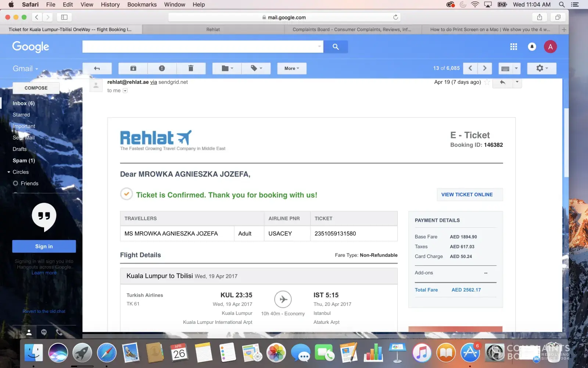Open Spotlight search in menu bar

tap(562, 4)
